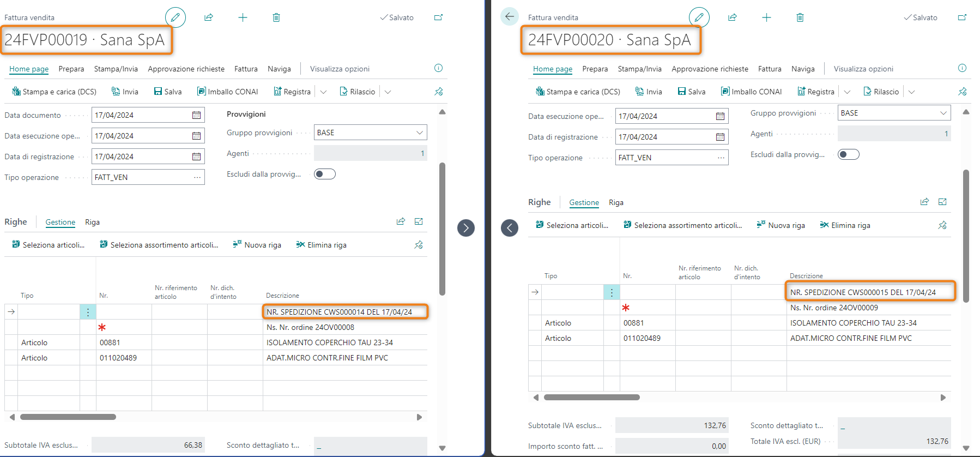Open the Naviga menu on right invoice
980x457 pixels.
pyautogui.click(x=802, y=69)
